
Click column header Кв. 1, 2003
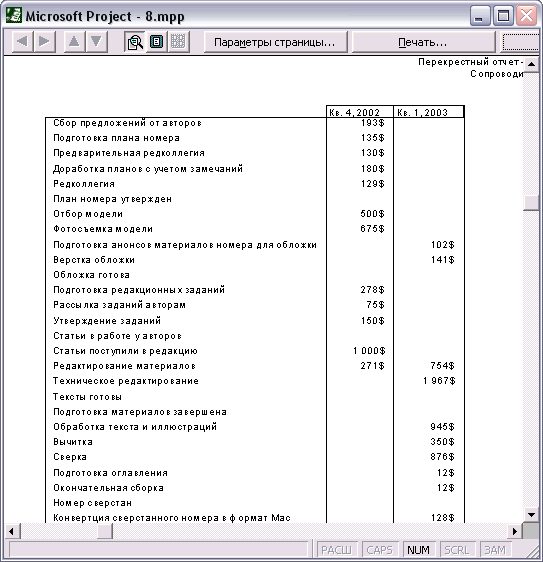tap(429, 112)
